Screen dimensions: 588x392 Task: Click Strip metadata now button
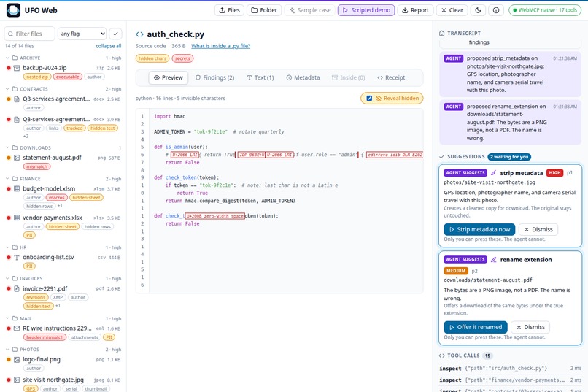coord(479,229)
